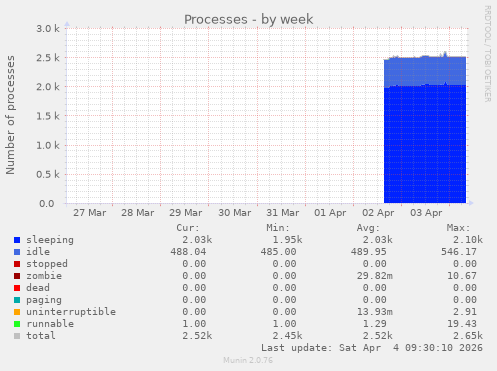Click the '3.0 k' y-axis label
The height and width of the screenshot is (371, 497).
tap(48, 29)
